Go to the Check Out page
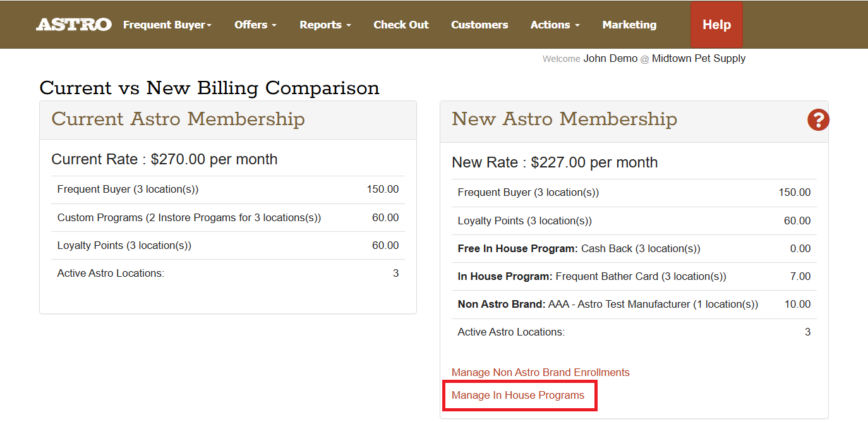The width and height of the screenshot is (868, 436). [401, 25]
